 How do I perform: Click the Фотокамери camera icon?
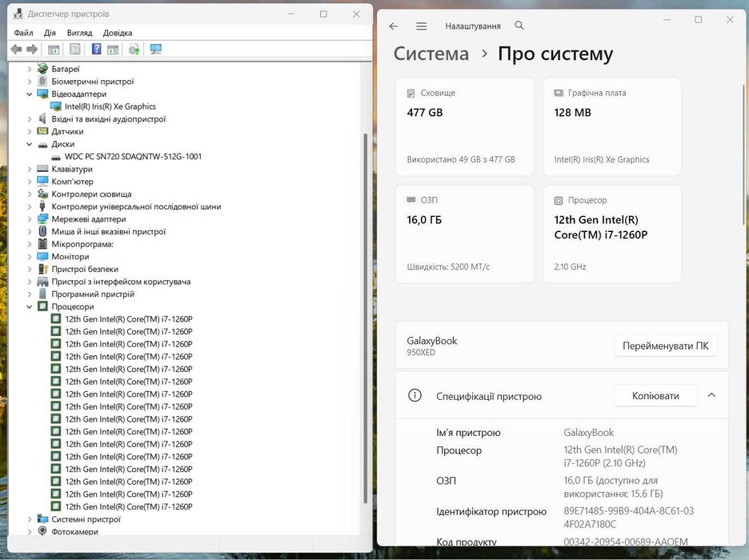(42, 531)
